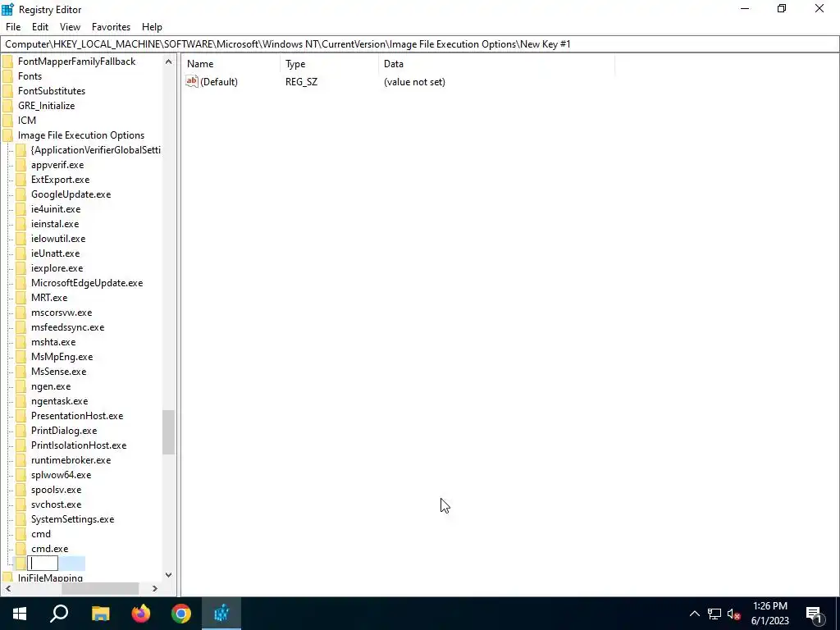
Task: Select the MsSense.exe key
Action: pos(58,372)
